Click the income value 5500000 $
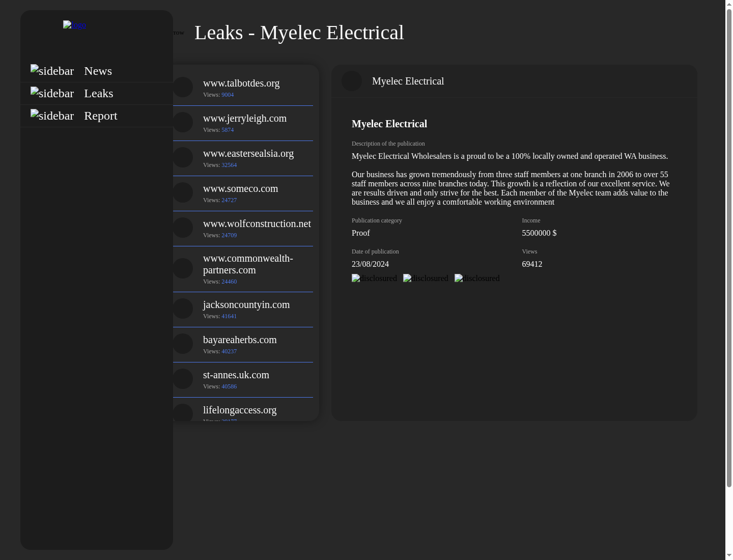The height and width of the screenshot is (560, 733). click(539, 233)
